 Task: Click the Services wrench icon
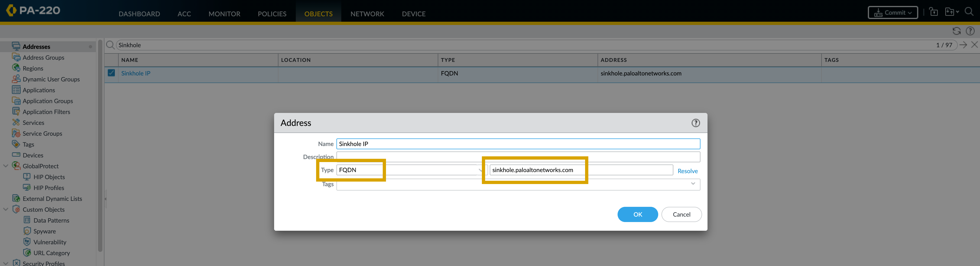point(16,122)
